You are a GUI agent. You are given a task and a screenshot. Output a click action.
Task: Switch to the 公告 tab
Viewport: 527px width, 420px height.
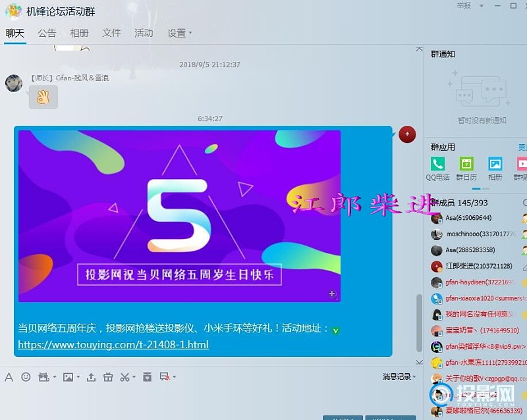pos(47,33)
